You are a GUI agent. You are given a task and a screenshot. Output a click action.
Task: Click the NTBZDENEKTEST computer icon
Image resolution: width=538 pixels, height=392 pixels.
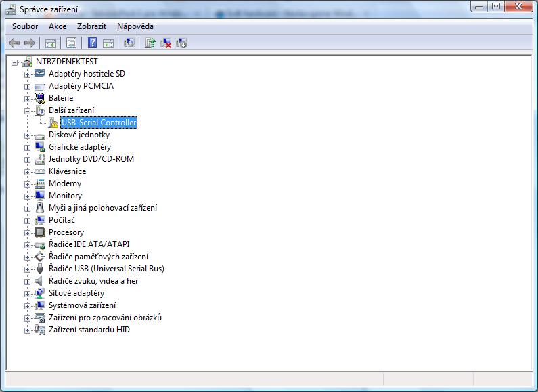pos(27,62)
